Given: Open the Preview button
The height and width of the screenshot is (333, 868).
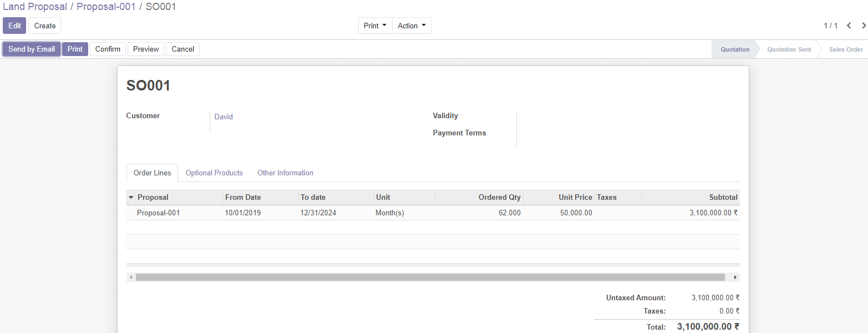Looking at the screenshot, I should pos(146,49).
